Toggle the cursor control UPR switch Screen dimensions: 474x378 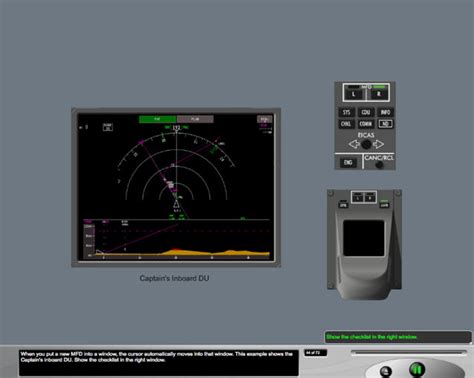pos(343,205)
